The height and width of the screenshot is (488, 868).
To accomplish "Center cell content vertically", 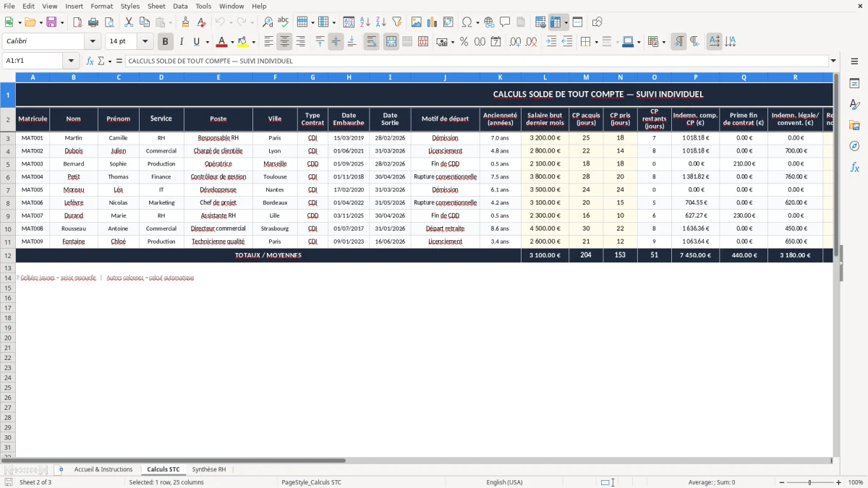I will coord(336,42).
